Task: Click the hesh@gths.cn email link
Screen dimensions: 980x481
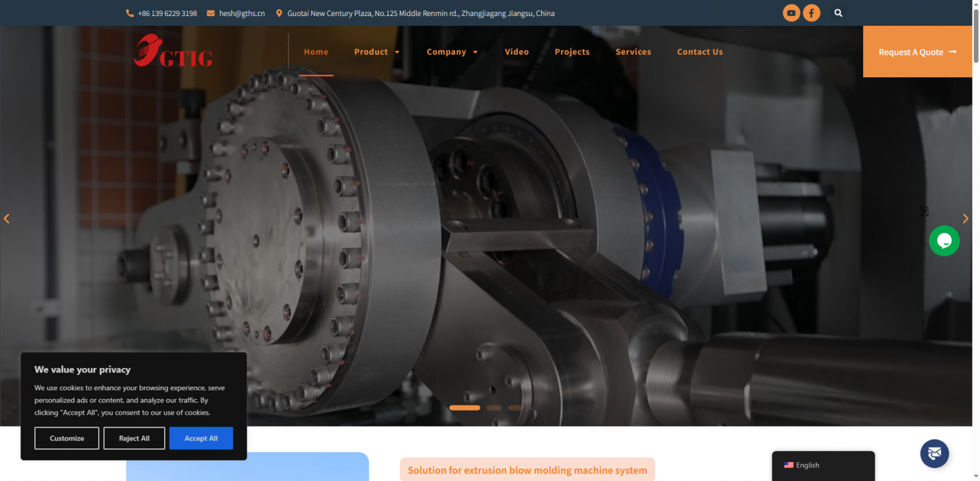Action: coord(242,13)
